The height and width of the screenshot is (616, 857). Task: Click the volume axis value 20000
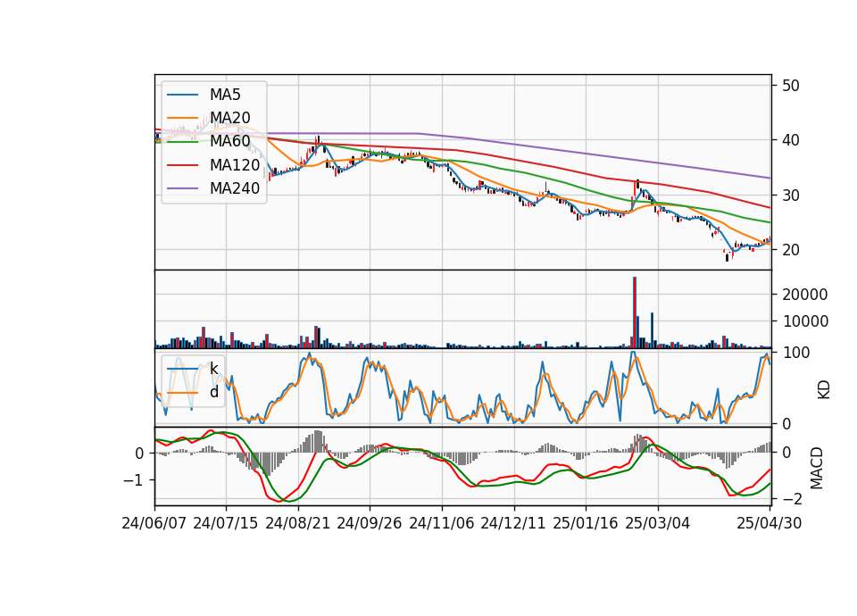click(x=805, y=295)
